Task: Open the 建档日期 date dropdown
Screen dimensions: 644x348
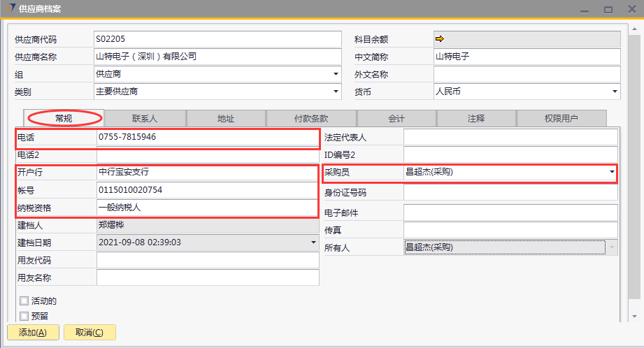Action: [x=313, y=242]
